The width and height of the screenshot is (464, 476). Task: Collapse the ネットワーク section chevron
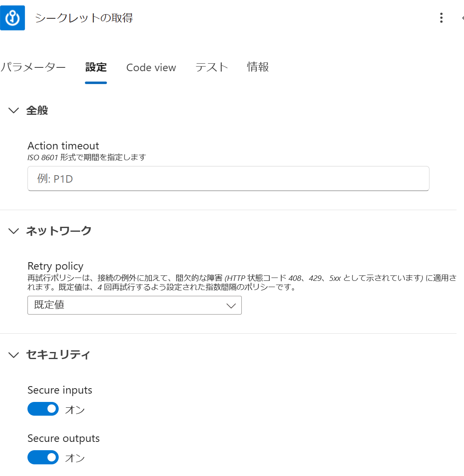coord(14,231)
